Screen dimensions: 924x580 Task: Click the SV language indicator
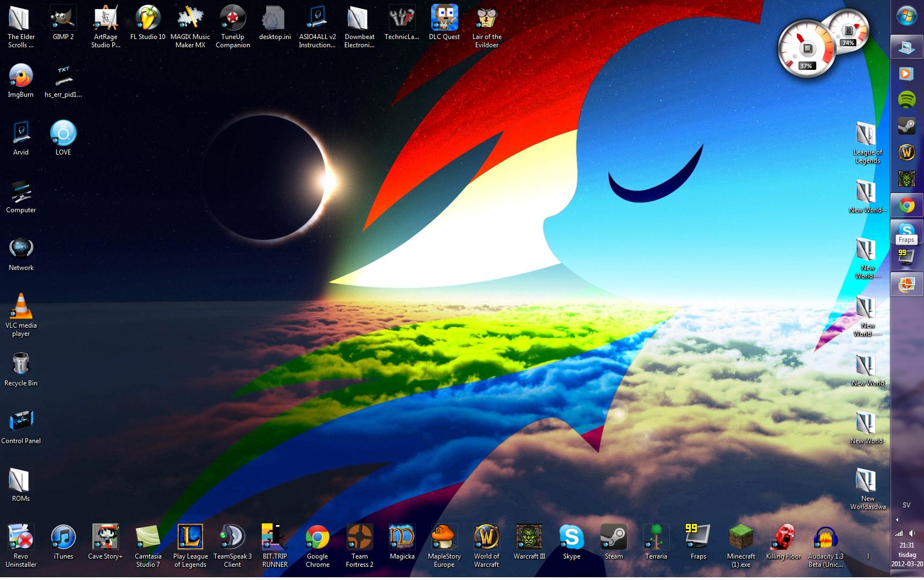[906, 505]
